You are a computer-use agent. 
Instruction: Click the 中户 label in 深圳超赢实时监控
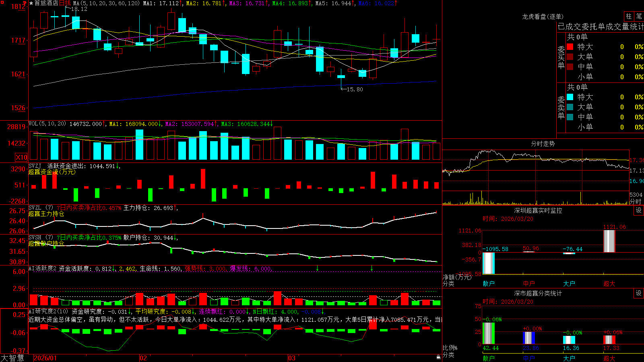point(529,284)
